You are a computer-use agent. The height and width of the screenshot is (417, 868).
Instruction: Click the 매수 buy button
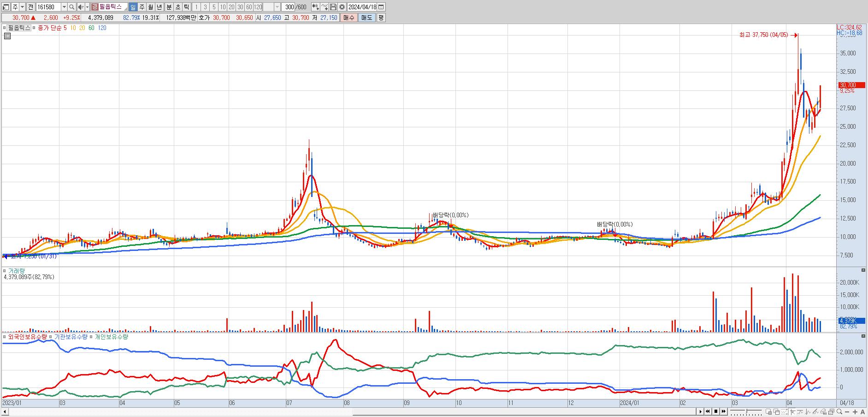point(349,18)
